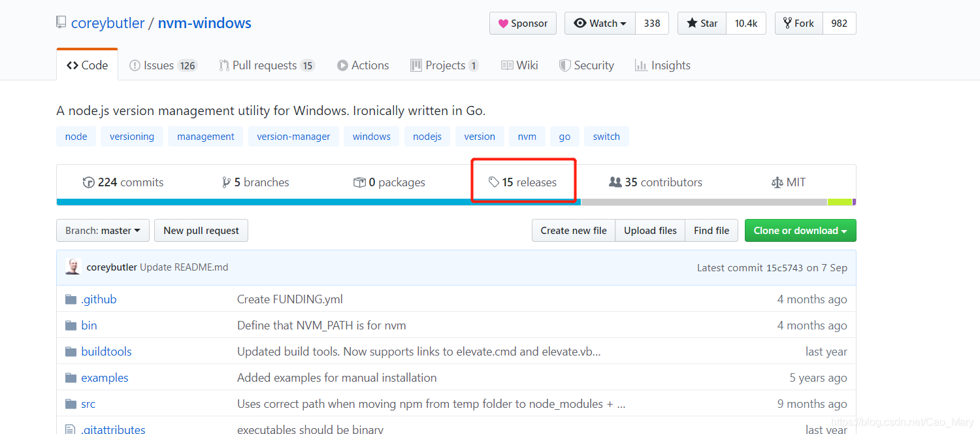Open the Issues tab
This screenshot has height=434, width=980.
coord(163,65)
